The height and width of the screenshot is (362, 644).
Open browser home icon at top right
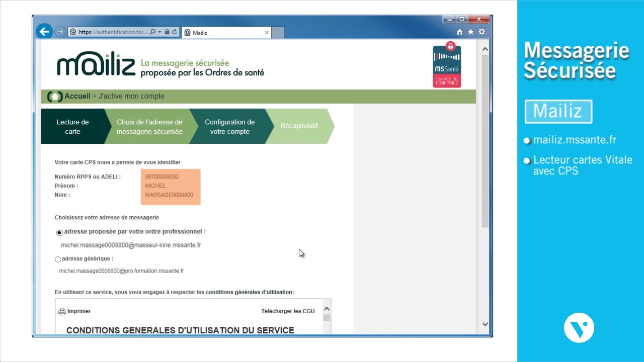click(x=459, y=32)
